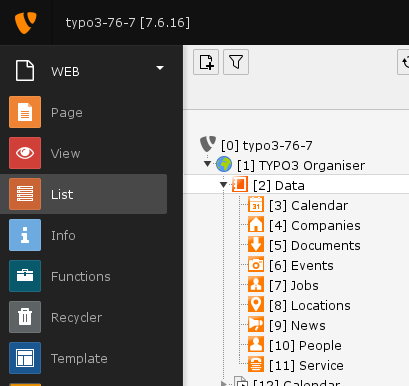Select [9] News in page tree
The height and width of the screenshot is (386, 409).
click(x=297, y=325)
